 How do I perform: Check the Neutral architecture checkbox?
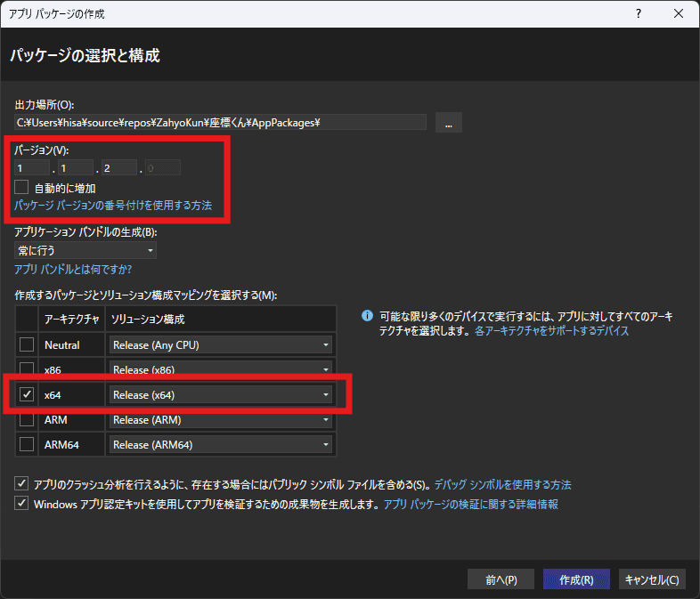tap(27, 344)
